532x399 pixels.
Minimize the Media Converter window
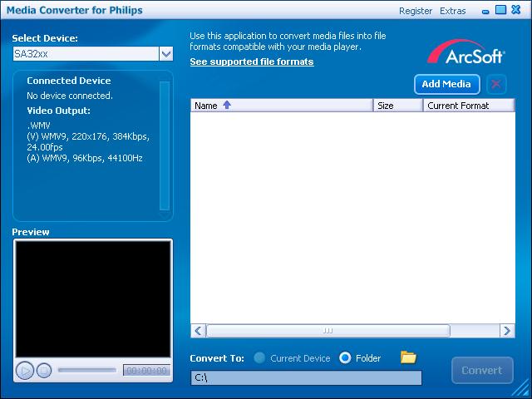pos(485,12)
